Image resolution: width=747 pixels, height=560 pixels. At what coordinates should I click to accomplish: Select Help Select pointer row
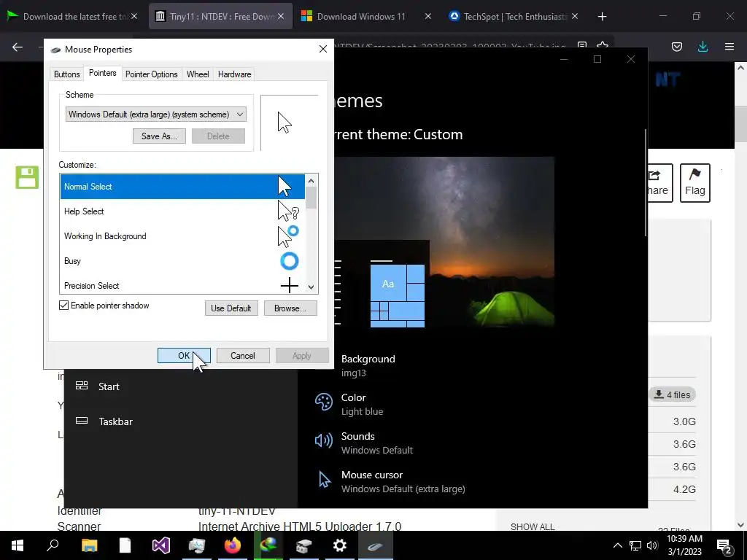[x=182, y=211]
